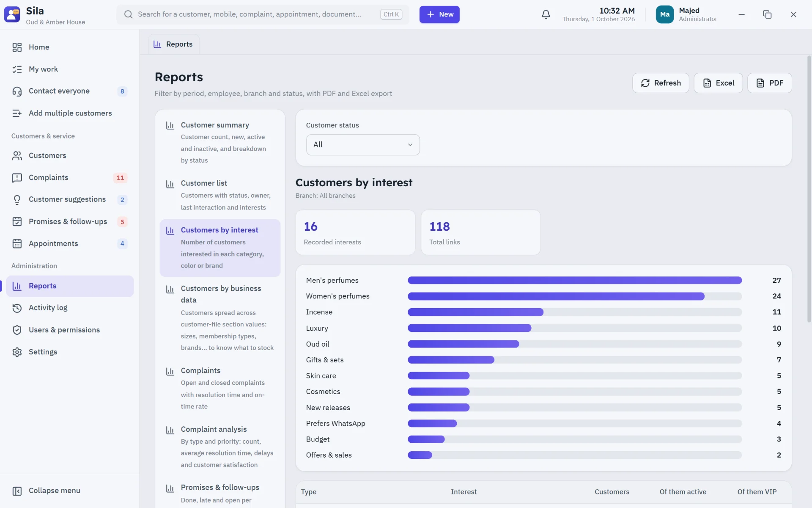
Task: Click the Customers column header
Action: click(x=612, y=492)
